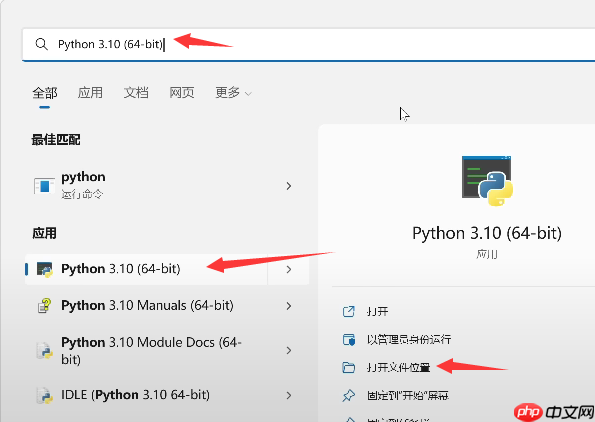This screenshot has height=422, width=595.
Task: Switch to the 文档 tab
Action: 136,93
